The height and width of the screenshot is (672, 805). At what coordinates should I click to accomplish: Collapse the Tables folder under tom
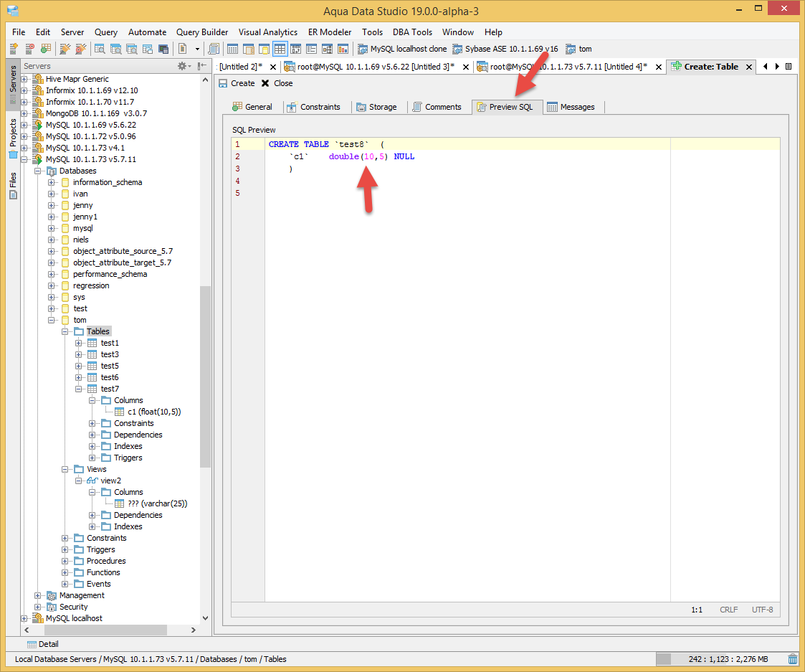[65, 331]
